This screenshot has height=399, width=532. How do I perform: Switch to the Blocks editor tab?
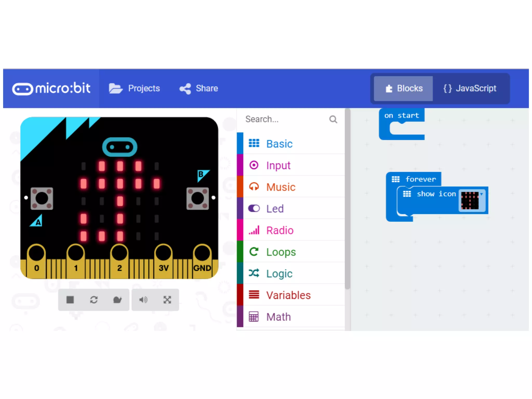tap(403, 89)
